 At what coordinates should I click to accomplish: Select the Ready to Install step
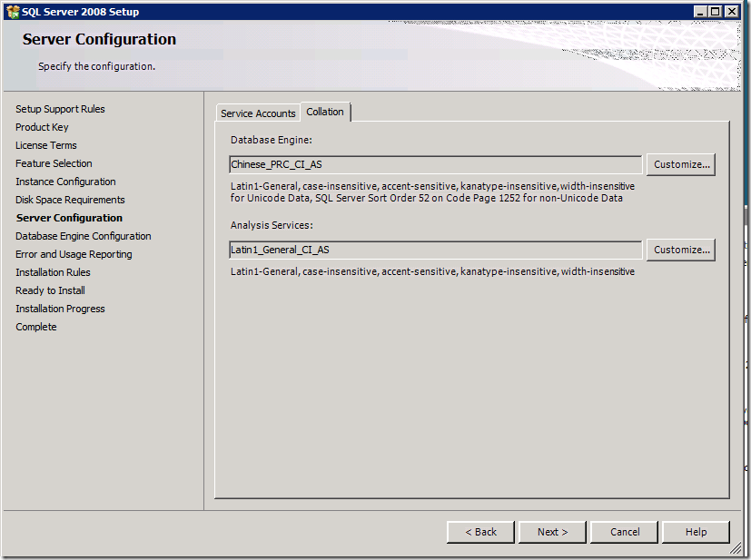[x=50, y=290]
